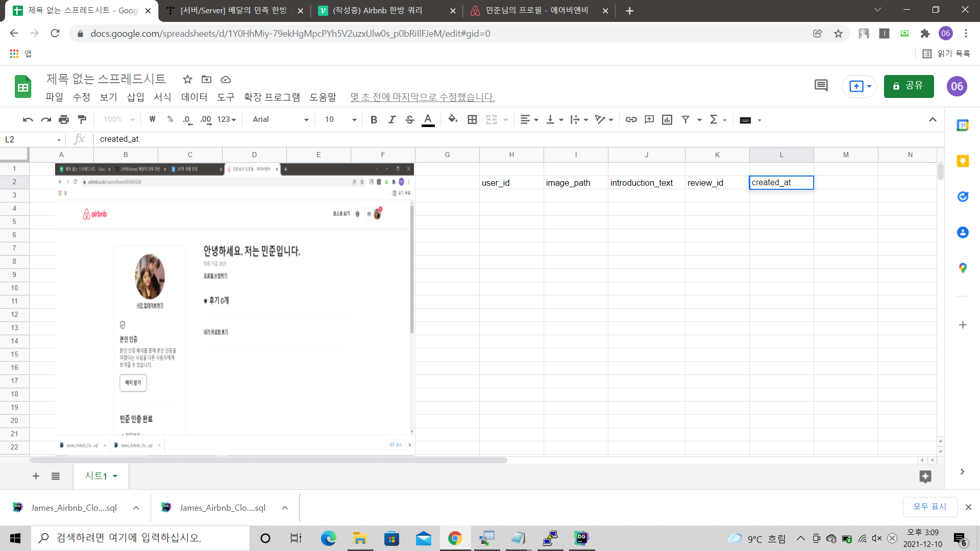This screenshot has height=551, width=980.
Task: Click the last edit history link
Action: coord(422,97)
